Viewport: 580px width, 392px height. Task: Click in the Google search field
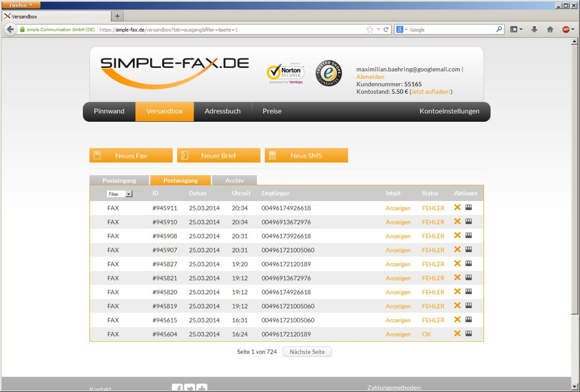click(x=451, y=29)
